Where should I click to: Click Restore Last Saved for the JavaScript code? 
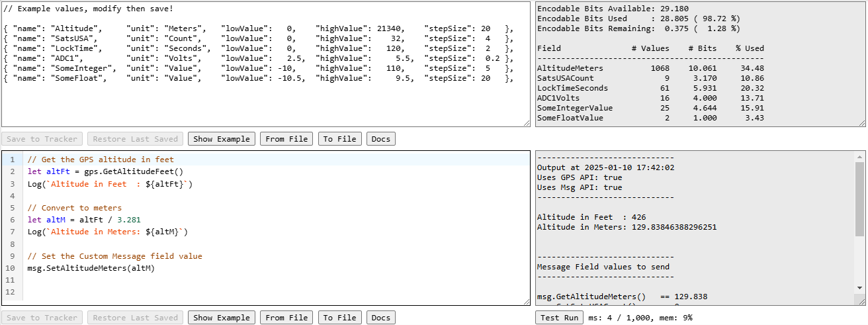pos(135,318)
